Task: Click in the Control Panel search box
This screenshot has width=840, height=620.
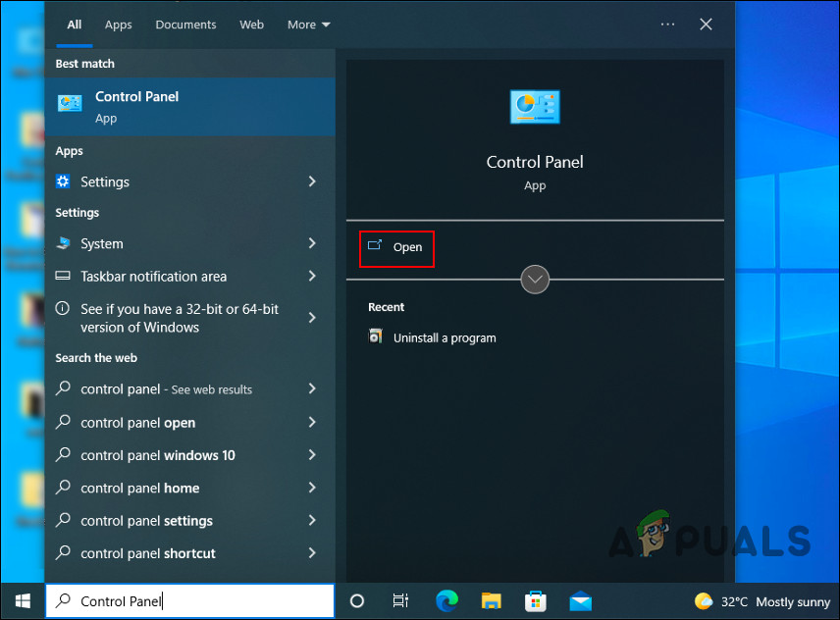Action: (x=190, y=601)
